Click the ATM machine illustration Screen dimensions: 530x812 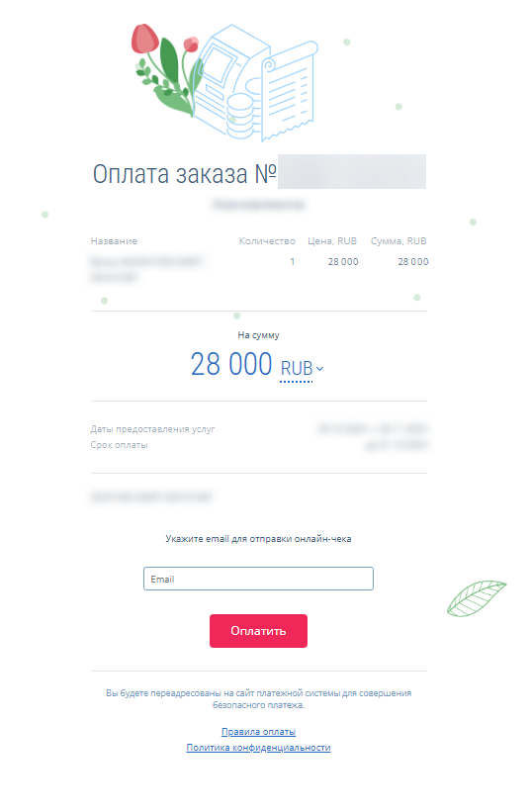(227, 80)
